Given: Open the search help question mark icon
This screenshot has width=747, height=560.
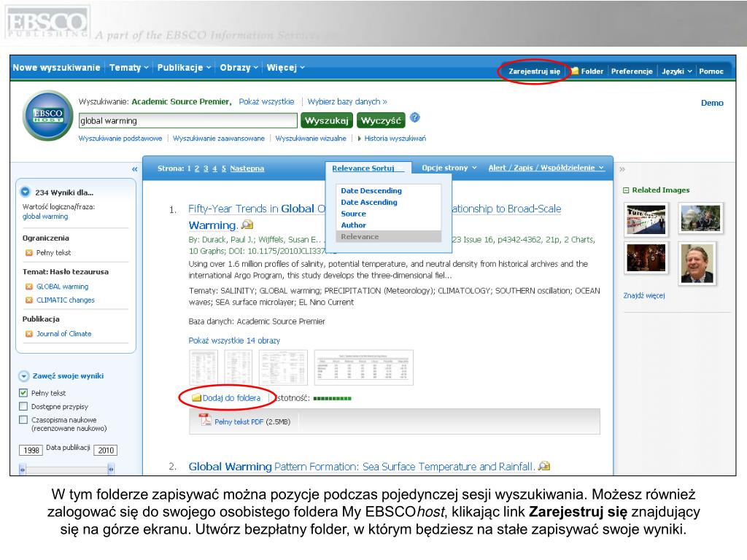Looking at the screenshot, I should (415, 117).
